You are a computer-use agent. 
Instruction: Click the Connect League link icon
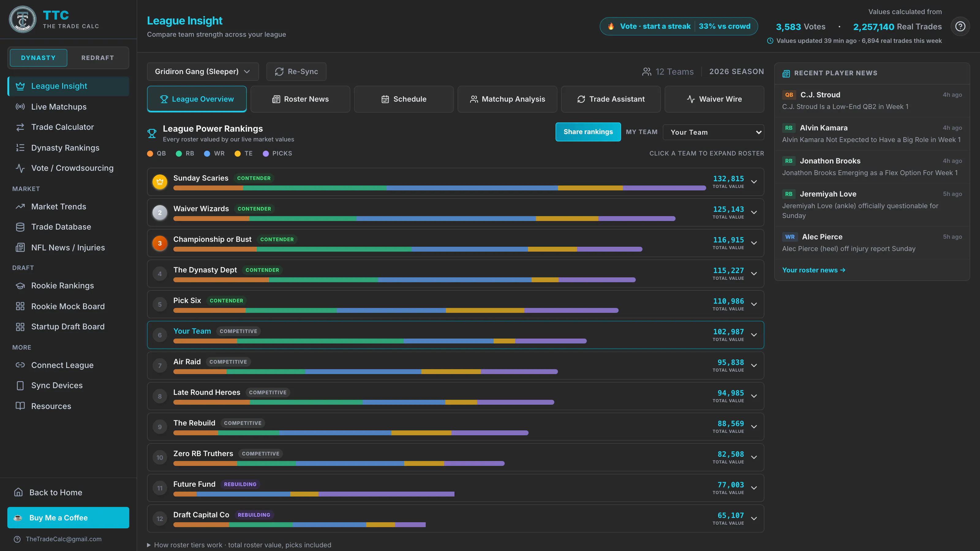click(x=20, y=365)
